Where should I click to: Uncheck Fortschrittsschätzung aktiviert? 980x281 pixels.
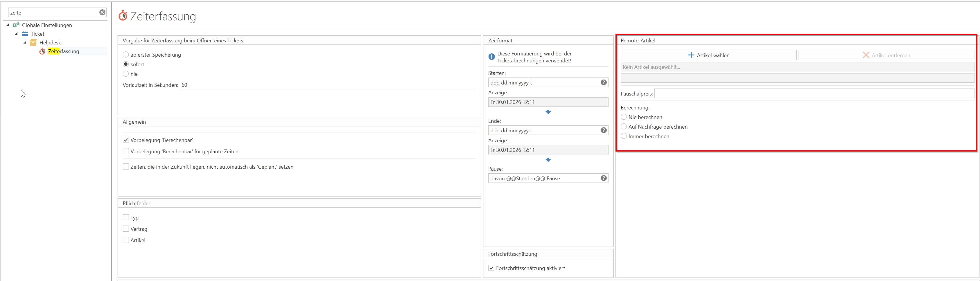pos(491,268)
